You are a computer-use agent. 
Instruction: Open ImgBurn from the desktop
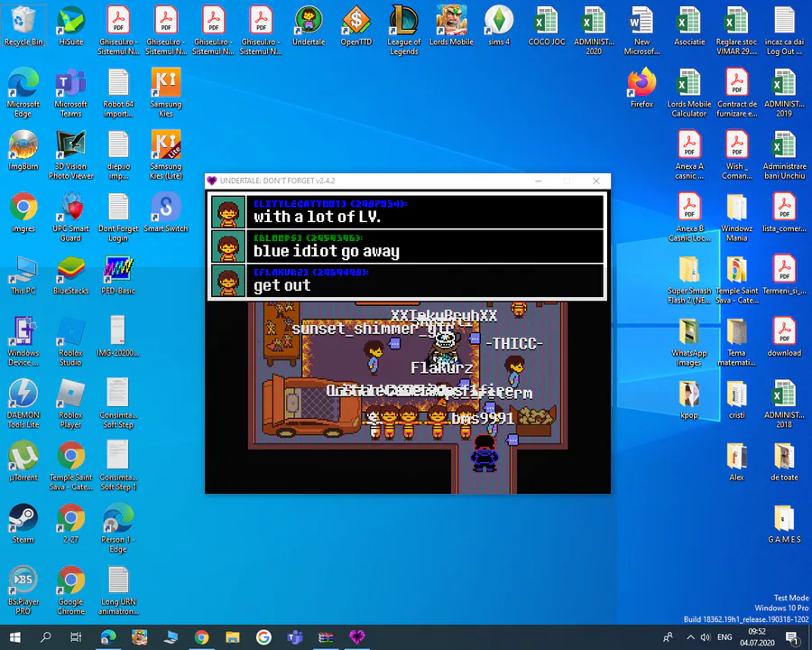(23, 151)
